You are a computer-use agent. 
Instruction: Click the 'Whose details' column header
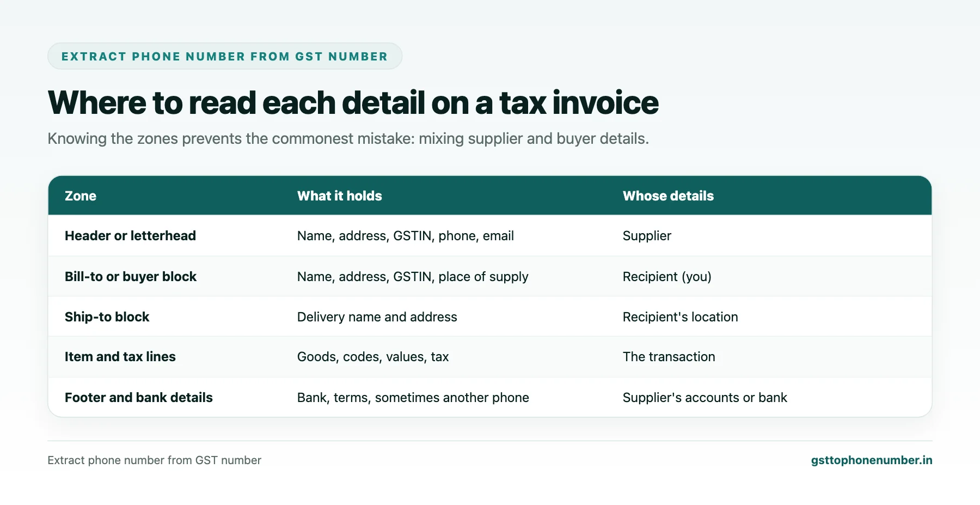[668, 196]
